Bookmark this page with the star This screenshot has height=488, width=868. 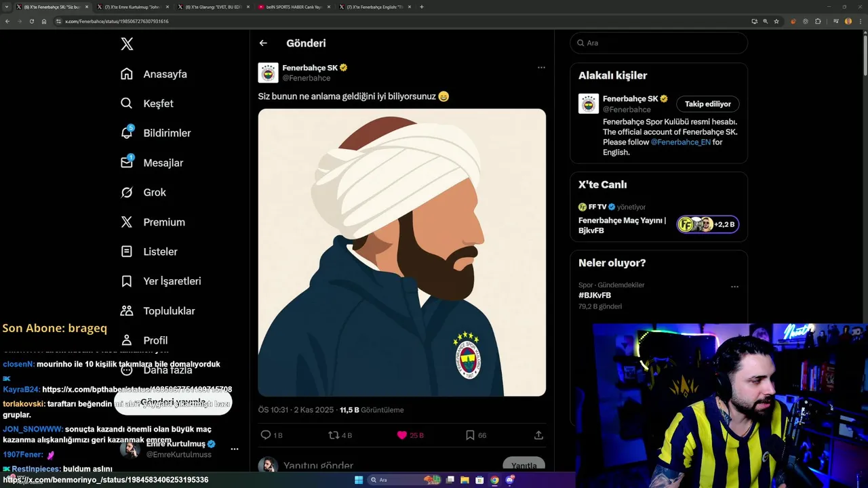point(776,21)
